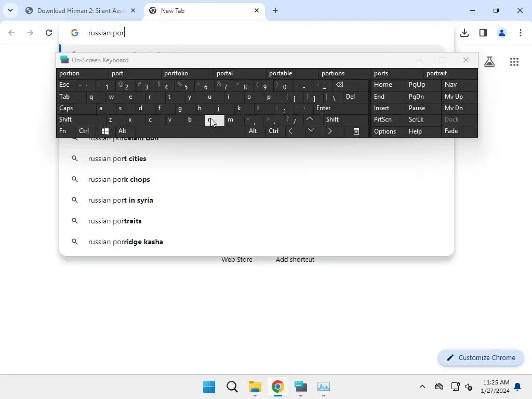Click the browser forward arrow
Image resolution: width=532 pixels, height=399 pixels.
pos(30,33)
